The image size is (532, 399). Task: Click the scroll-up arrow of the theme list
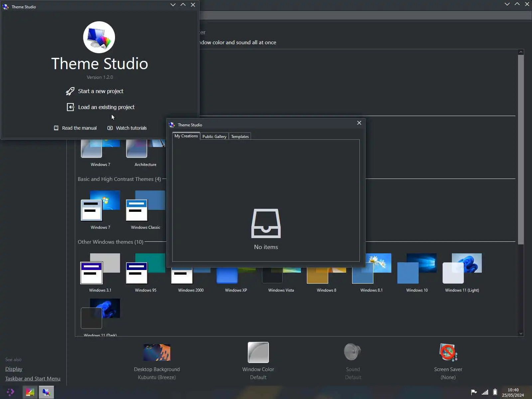click(x=521, y=52)
